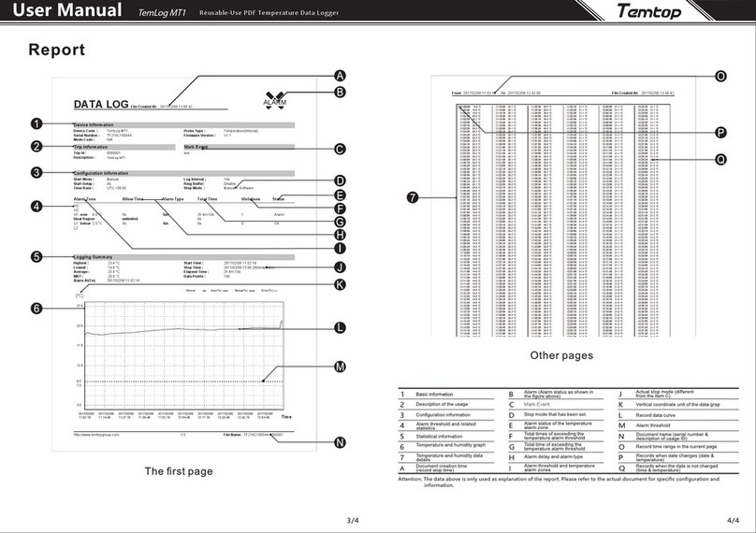Click the 'DATA LOG' report title
This screenshot has width=756, height=533.
[x=101, y=104]
